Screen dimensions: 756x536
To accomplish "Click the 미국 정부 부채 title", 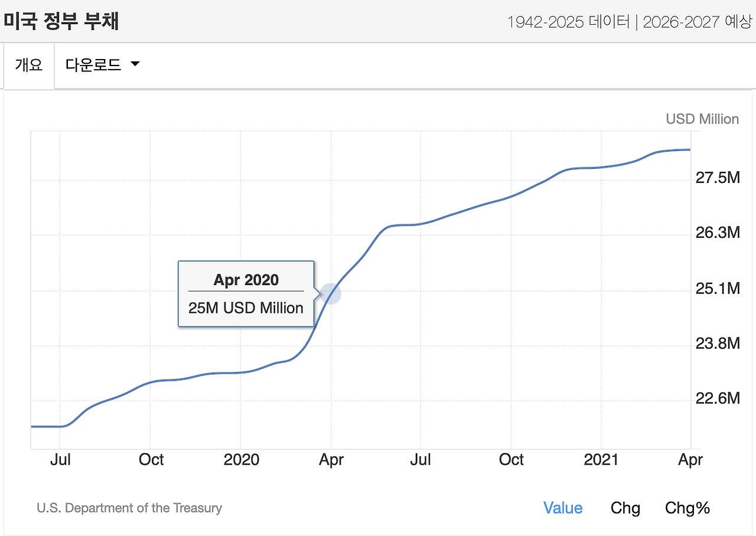I will (61, 21).
